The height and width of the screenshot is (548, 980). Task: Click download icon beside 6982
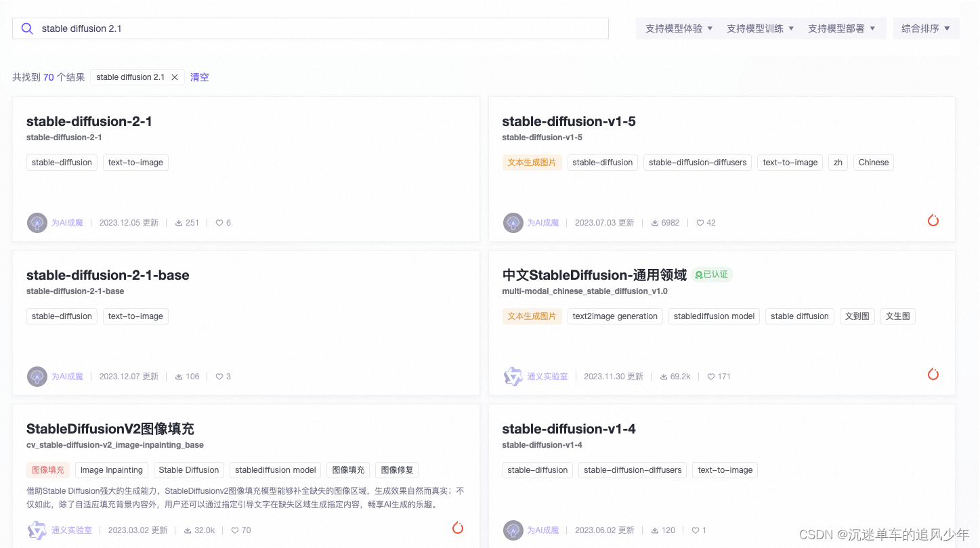click(x=655, y=223)
